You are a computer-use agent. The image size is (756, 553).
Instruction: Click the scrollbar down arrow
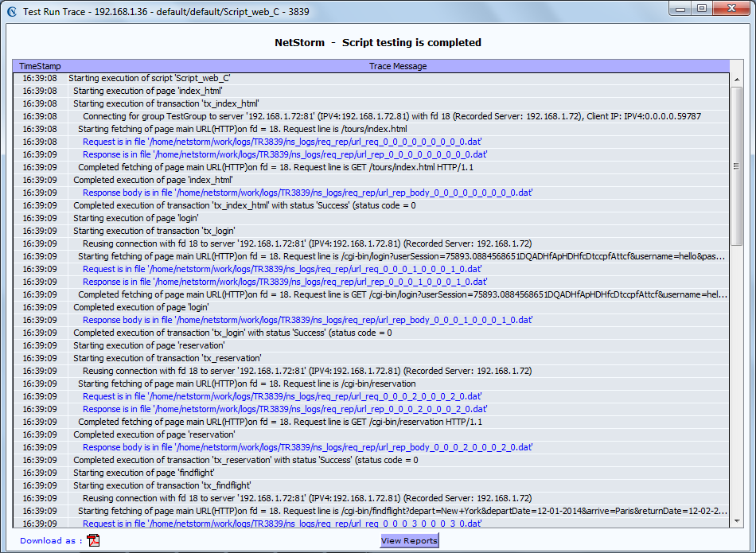(x=737, y=520)
